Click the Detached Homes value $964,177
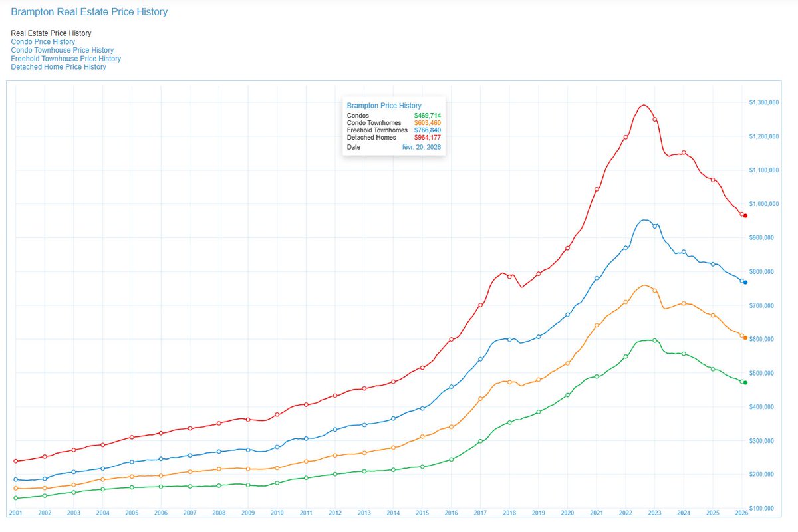 [x=428, y=138]
